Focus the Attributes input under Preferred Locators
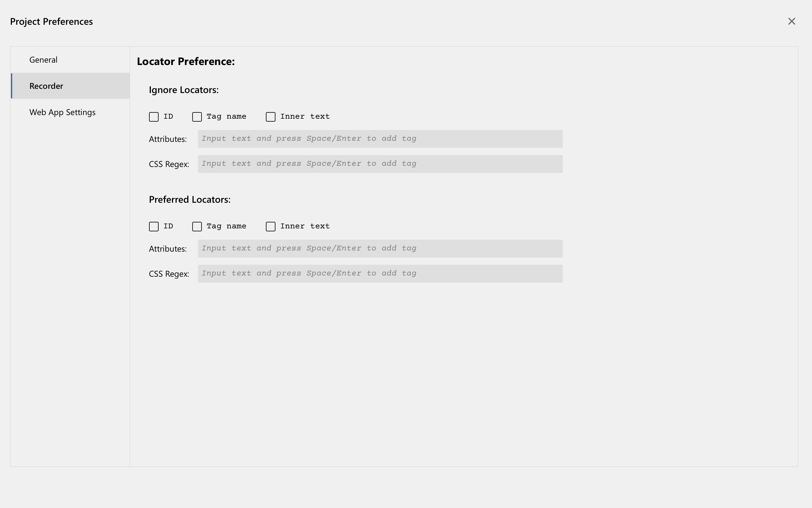Screen dimensions: 812x508 click(380, 248)
